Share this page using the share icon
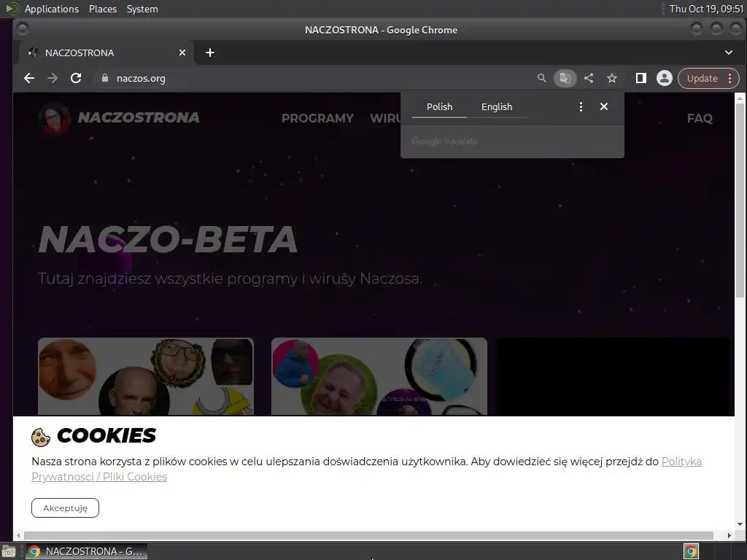This screenshot has width=747, height=560. (589, 78)
